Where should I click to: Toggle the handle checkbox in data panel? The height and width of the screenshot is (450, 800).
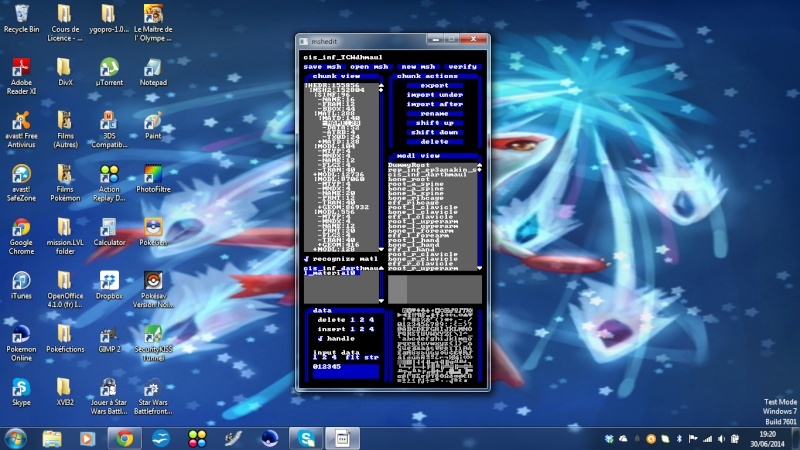[320, 338]
